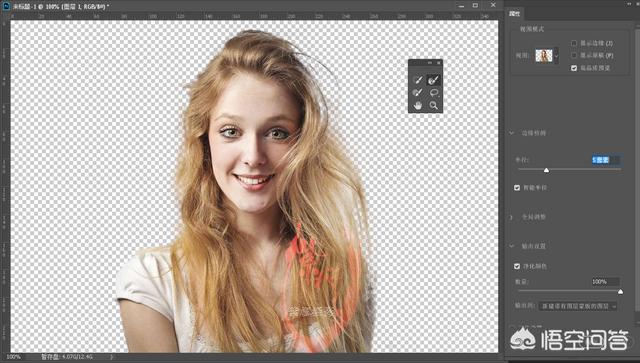Click the Photoshop icon in title bar
This screenshot has height=363, width=640.
[6, 6]
